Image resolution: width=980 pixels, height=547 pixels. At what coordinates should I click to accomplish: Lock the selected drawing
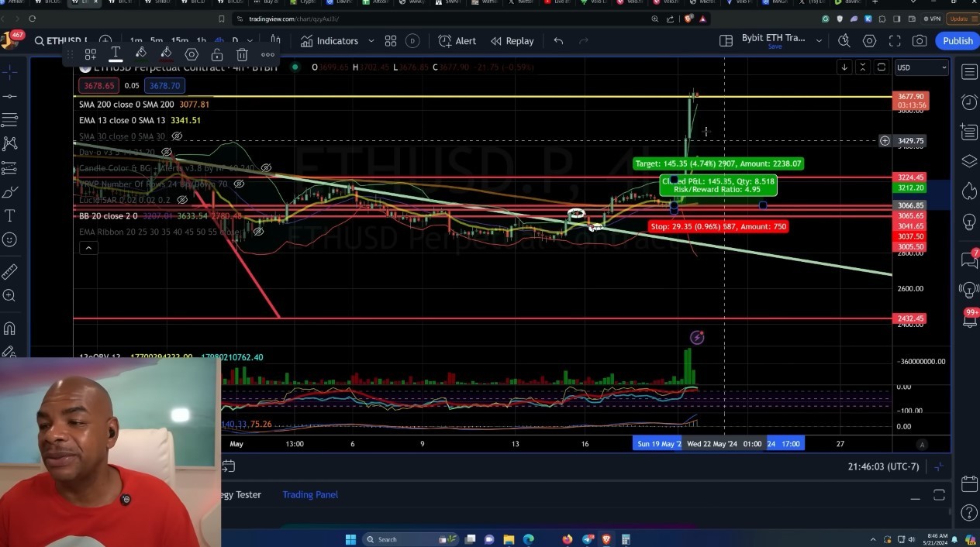pyautogui.click(x=217, y=54)
